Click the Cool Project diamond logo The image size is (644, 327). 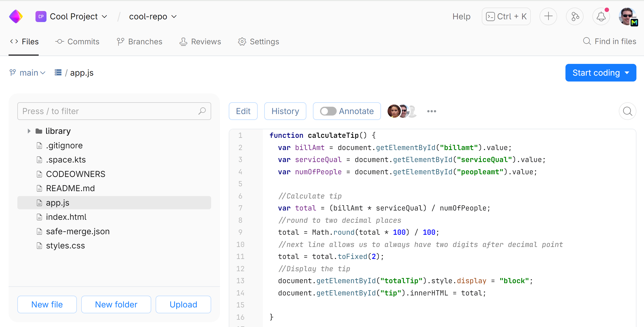[x=16, y=16]
